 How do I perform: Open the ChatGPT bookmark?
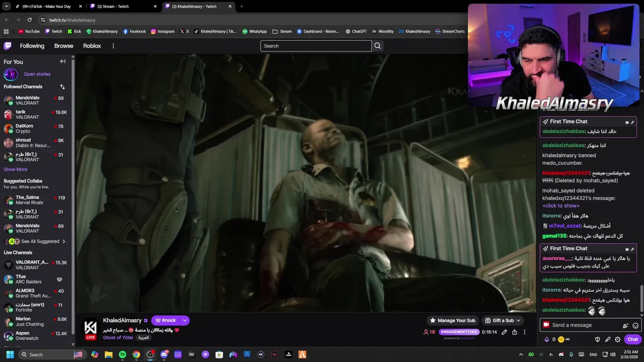(356, 31)
